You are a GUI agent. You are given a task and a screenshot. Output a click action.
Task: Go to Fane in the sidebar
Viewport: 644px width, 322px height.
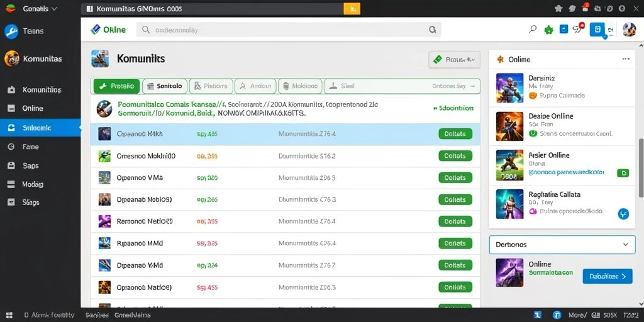[x=23, y=147]
